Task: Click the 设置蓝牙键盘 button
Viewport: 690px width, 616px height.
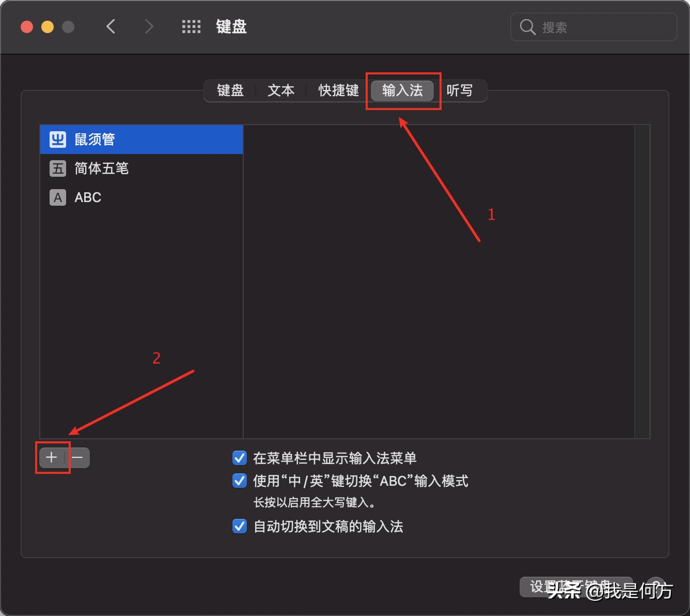Action: click(576, 587)
